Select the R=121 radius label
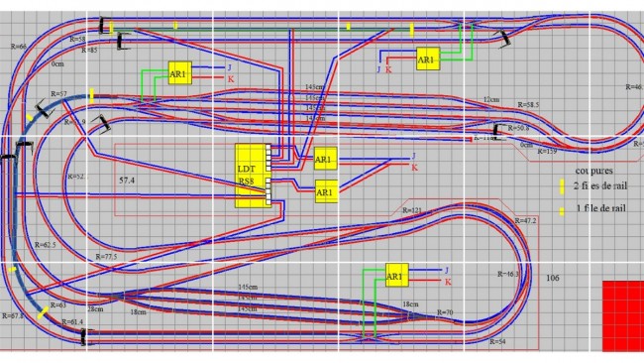Image resolution: width=644 pixels, height=363 pixels. coord(412,210)
